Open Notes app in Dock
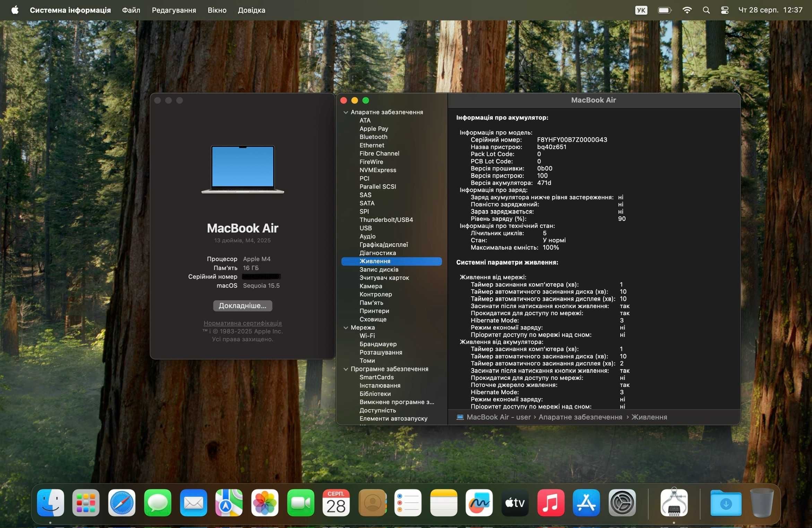The image size is (812, 528). (x=444, y=502)
